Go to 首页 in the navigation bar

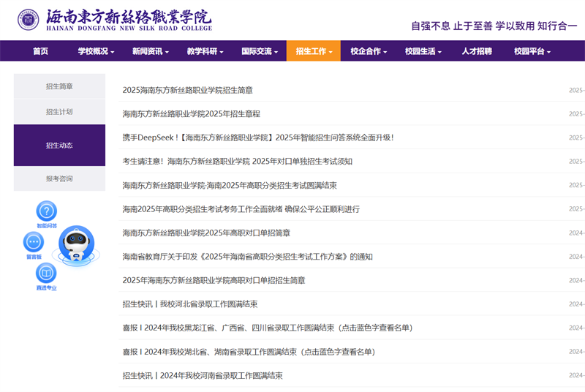point(40,51)
